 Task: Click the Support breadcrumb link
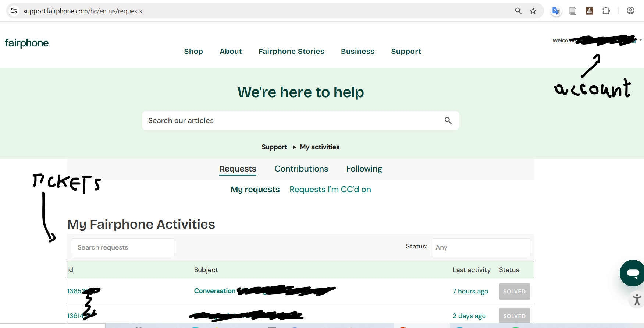pyautogui.click(x=274, y=147)
